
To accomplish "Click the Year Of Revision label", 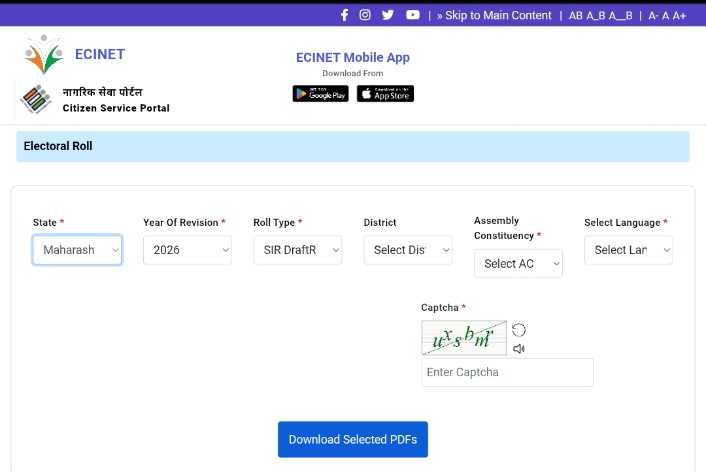I will pos(181,222).
